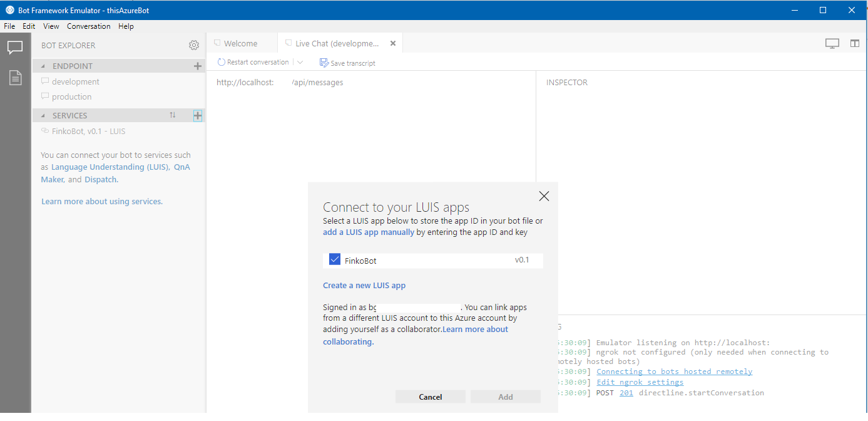The width and height of the screenshot is (868, 421).
Task: Click 'Create a new LUIS app' link
Action: point(364,285)
